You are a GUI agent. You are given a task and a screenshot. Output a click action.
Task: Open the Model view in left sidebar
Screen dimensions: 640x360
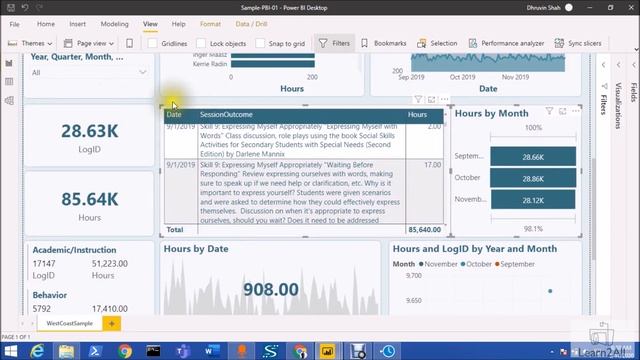click(9, 100)
